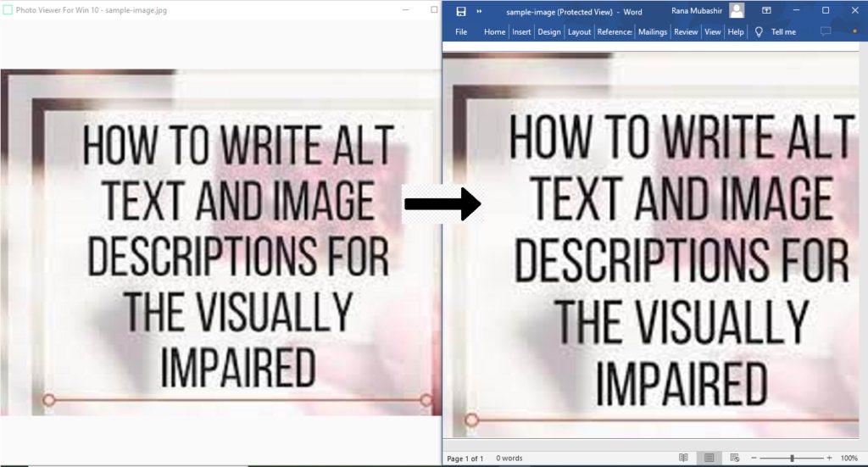The width and height of the screenshot is (868, 467).
Task: Click the zoom in plus button
Action: pos(829,458)
